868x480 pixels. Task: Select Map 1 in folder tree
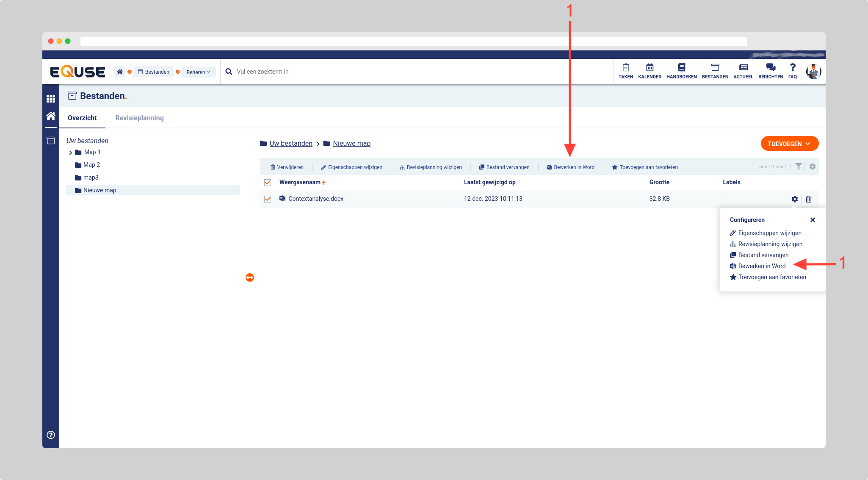pyautogui.click(x=92, y=152)
